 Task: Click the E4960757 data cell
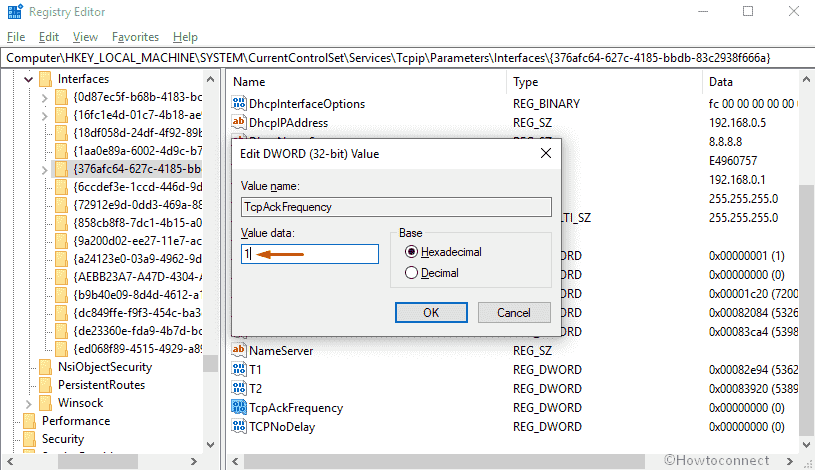(x=733, y=161)
